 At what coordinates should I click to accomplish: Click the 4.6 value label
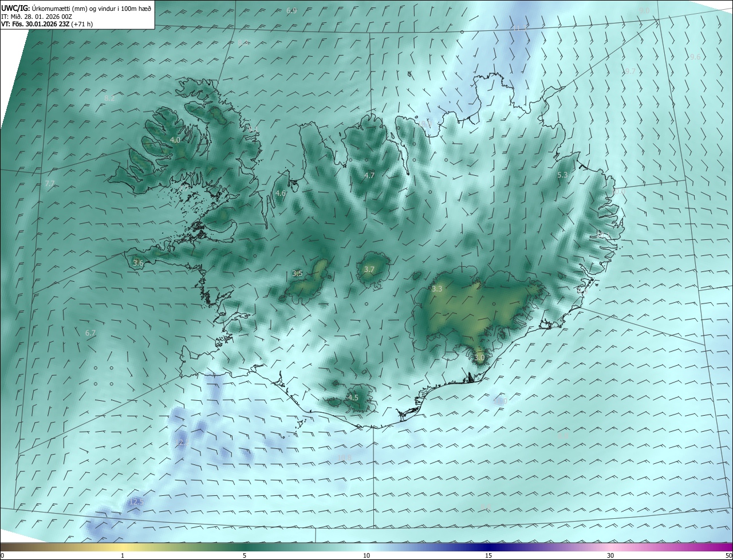pos(281,194)
